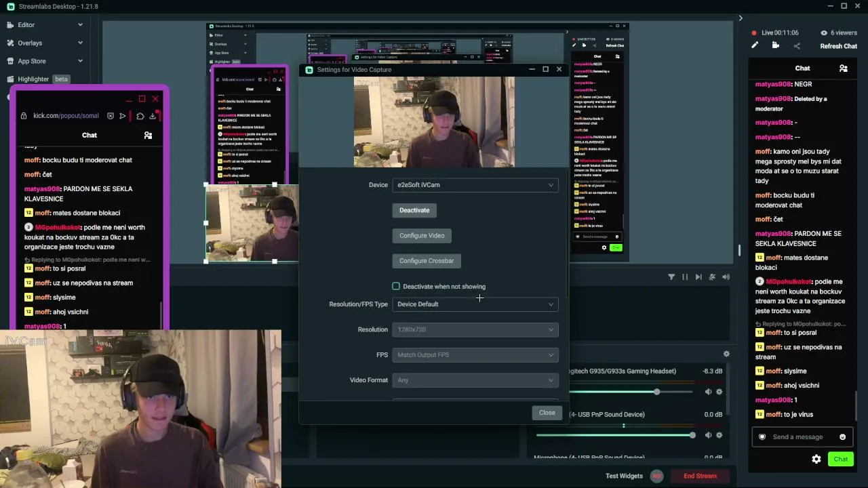Click the Configure Crossbar button
The width and height of the screenshot is (868, 488).
click(427, 261)
